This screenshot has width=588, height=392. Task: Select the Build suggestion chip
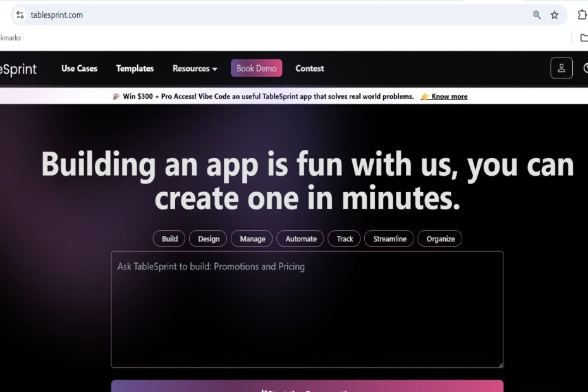point(169,238)
